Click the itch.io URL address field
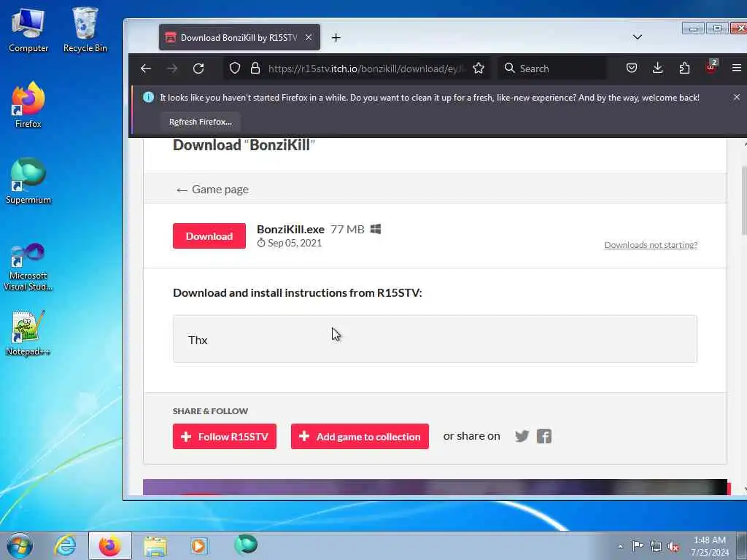This screenshot has width=747, height=560. coord(366,69)
